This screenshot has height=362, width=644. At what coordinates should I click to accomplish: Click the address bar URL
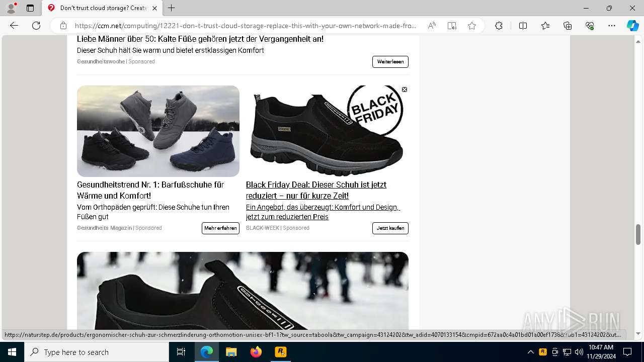(246, 26)
